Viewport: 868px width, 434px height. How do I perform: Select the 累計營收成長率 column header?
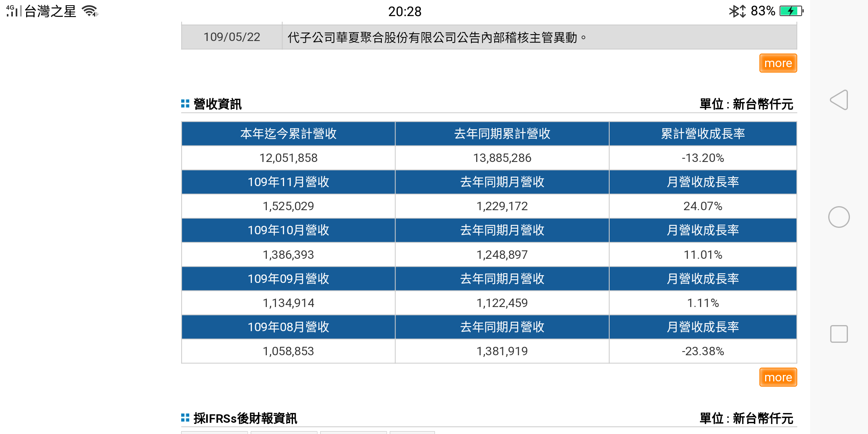coord(702,133)
